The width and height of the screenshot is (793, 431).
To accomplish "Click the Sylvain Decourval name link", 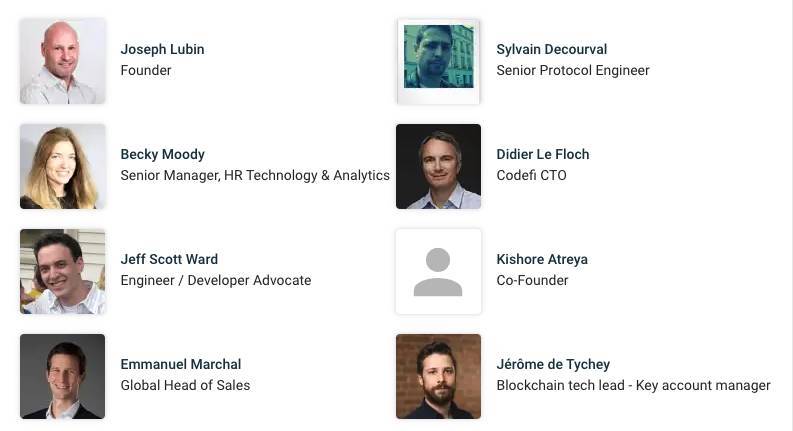I will click(x=552, y=50).
